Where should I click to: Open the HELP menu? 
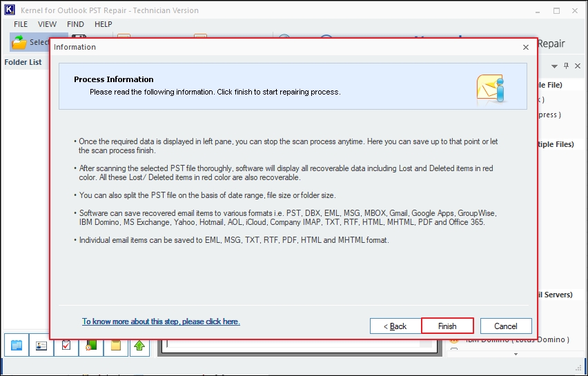(103, 24)
